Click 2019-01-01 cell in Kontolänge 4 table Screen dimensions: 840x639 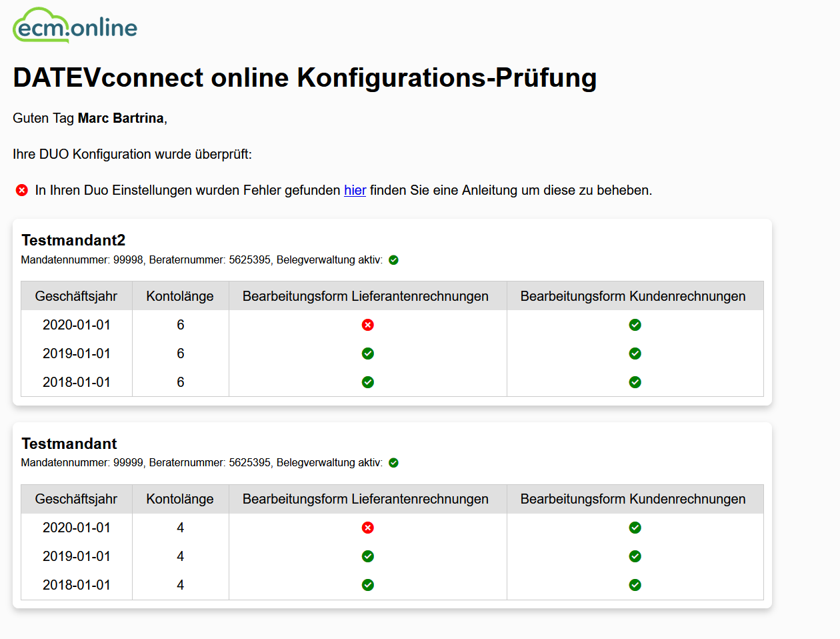coord(77,556)
